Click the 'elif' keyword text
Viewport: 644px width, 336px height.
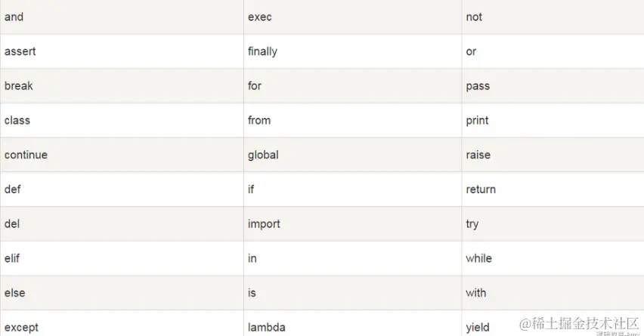(x=12, y=258)
